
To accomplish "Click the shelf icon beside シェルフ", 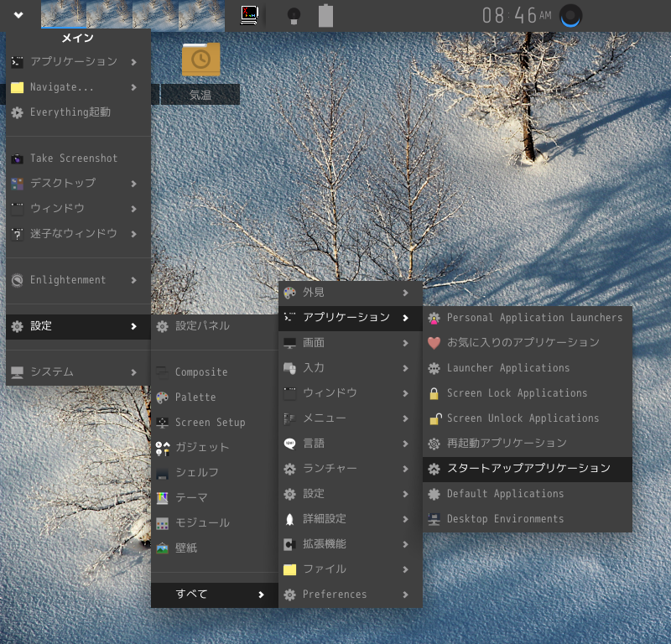I will click(162, 473).
